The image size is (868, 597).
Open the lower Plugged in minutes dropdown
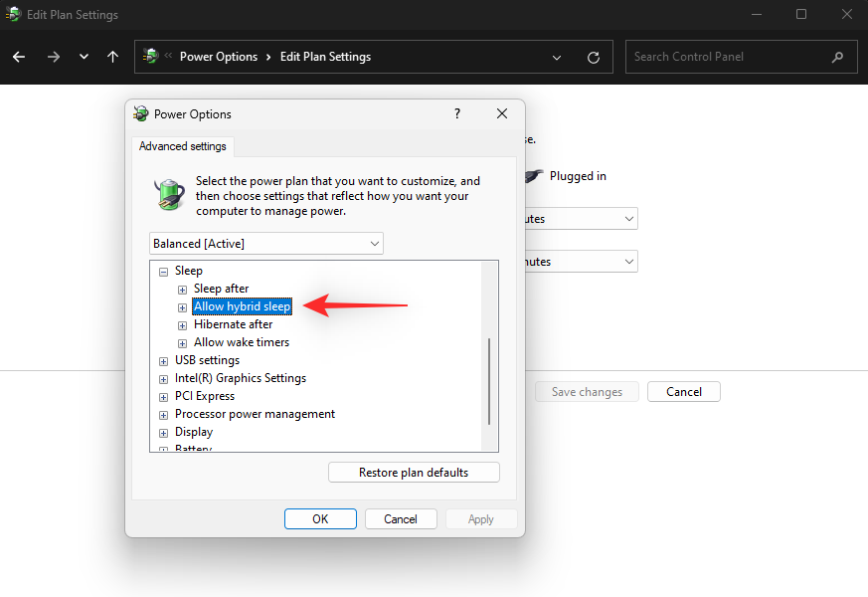click(581, 262)
